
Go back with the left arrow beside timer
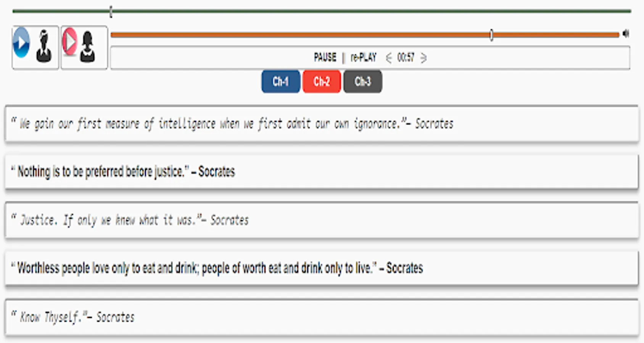tap(389, 58)
